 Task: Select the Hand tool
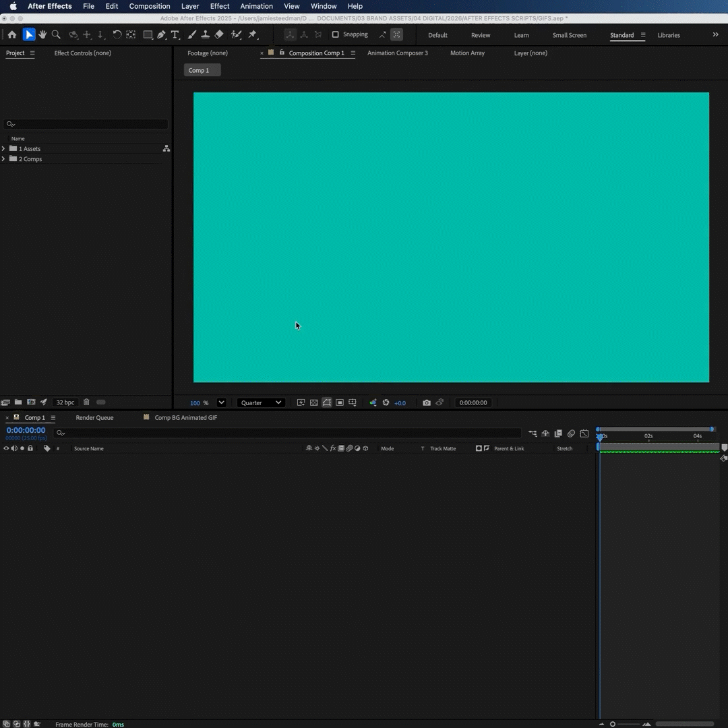pos(42,34)
